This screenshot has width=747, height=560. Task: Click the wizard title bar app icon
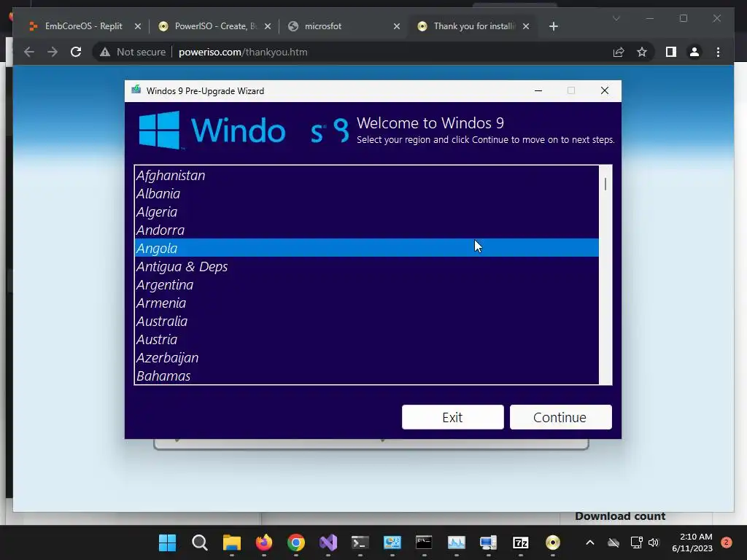click(136, 90)
